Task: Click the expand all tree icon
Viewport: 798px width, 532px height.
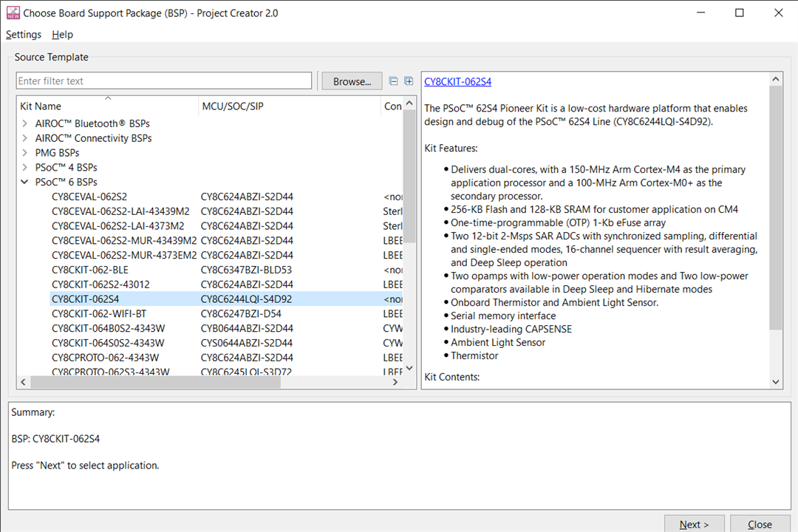Action: click(409, 81)
